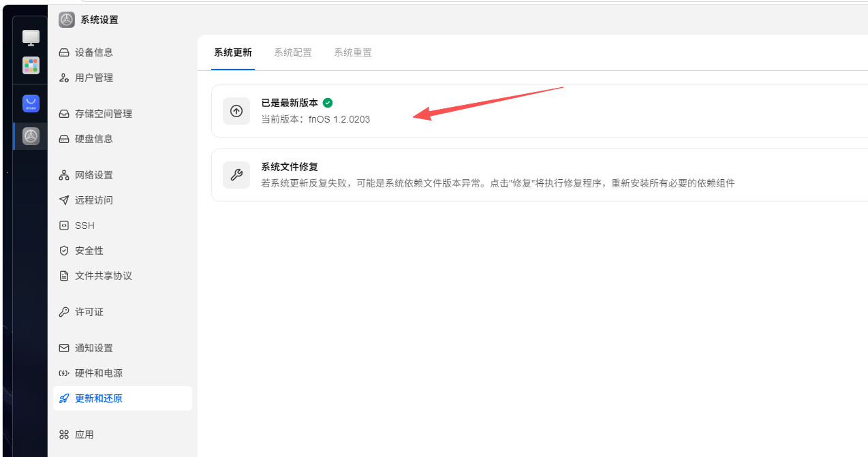
Task: Click the 系统设置 window title
Action: coord(99,20)
